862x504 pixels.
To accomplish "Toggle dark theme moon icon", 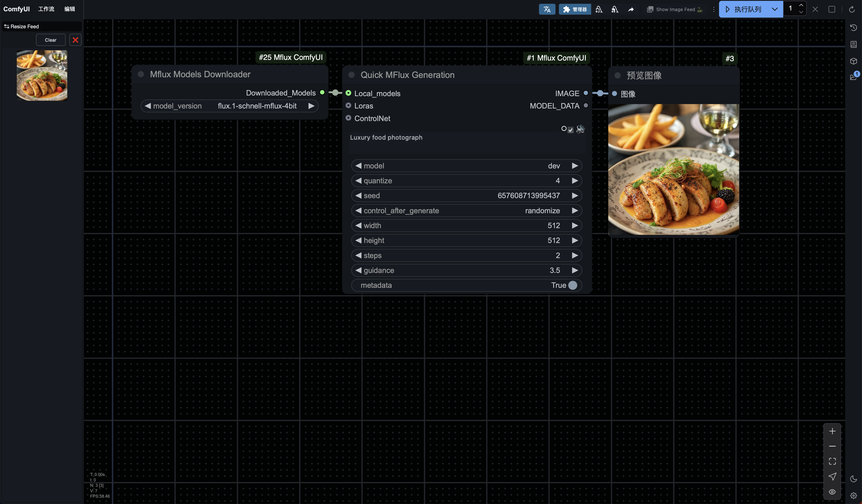I will click(x=853, y=479).
